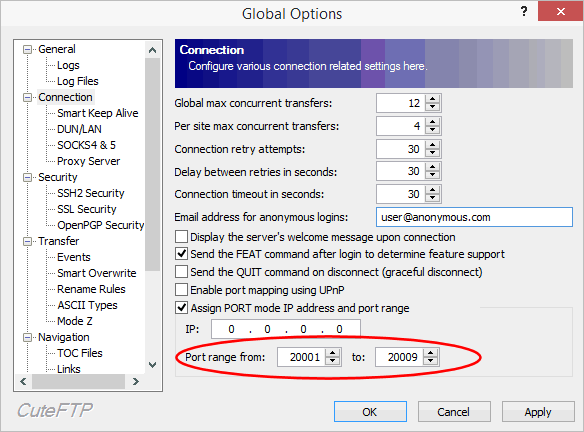Decrease Port range to value

431,361
